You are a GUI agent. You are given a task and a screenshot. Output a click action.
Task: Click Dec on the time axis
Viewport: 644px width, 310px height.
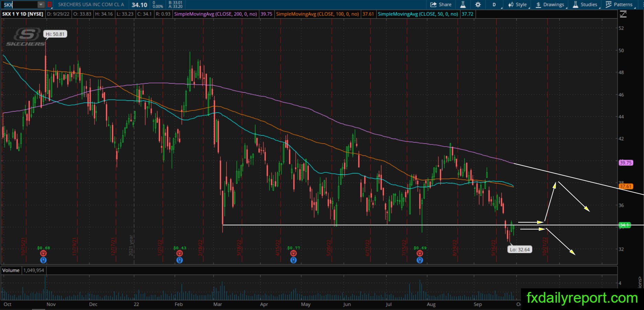(x=93, y=304)
